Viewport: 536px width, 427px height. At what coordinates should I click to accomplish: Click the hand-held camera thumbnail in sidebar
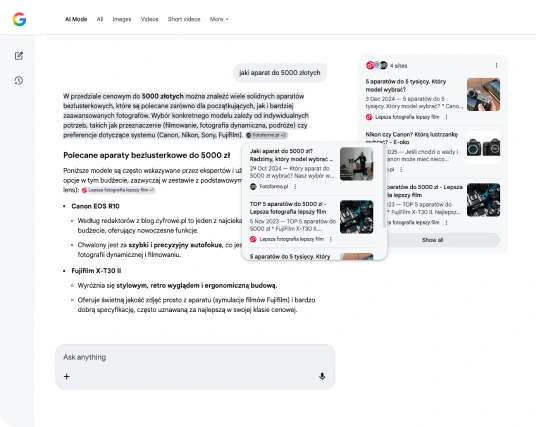[x=483, y=94]
